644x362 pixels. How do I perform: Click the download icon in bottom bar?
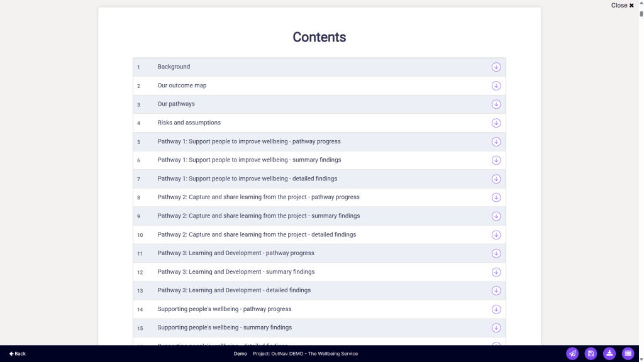(x=609, y=354)
